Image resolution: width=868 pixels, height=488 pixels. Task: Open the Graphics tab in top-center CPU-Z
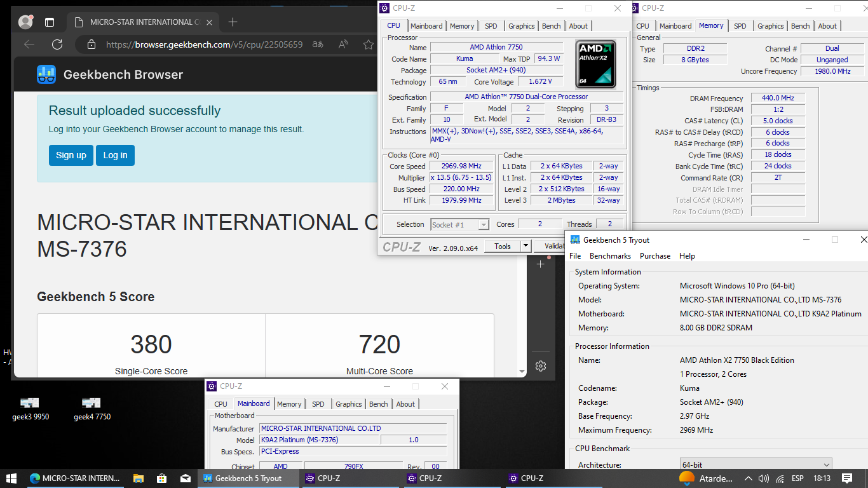tap(522, 26)
